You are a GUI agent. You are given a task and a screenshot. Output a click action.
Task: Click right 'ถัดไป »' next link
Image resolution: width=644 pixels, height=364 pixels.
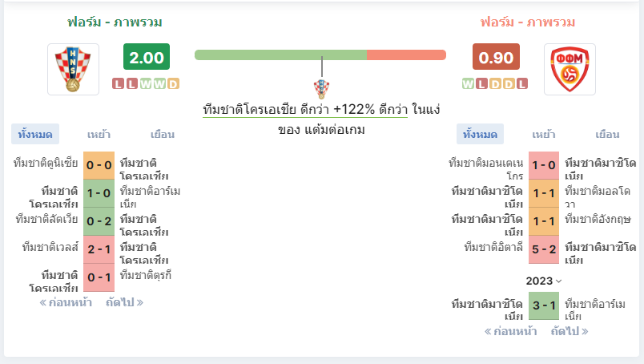pos(570,330)
